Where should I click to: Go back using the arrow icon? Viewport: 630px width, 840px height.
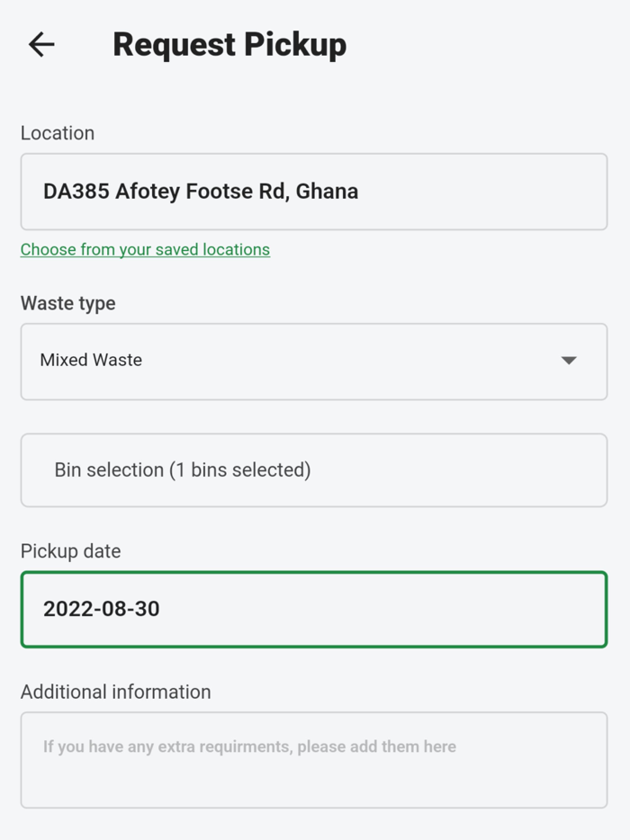[41, 44]
